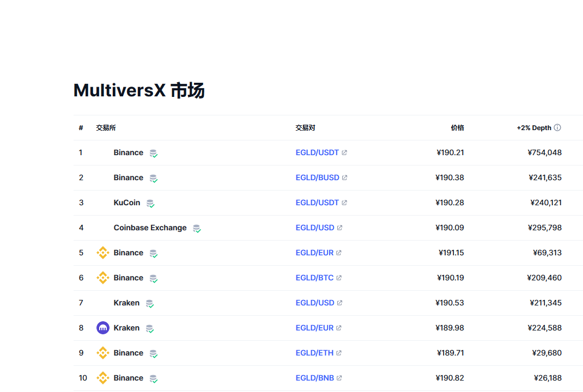Screen dimensions: 583x392
Task: Click price value ¥189.98
Action: point(450,328)
